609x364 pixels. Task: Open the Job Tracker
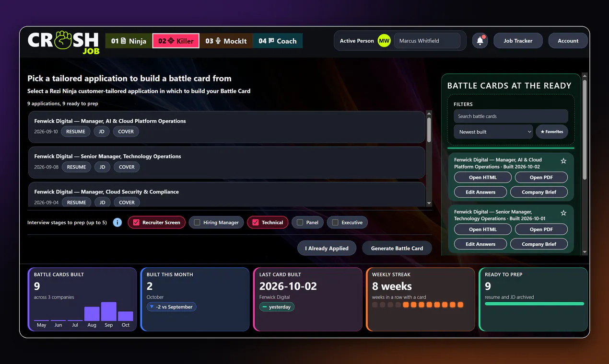[518, 41]
